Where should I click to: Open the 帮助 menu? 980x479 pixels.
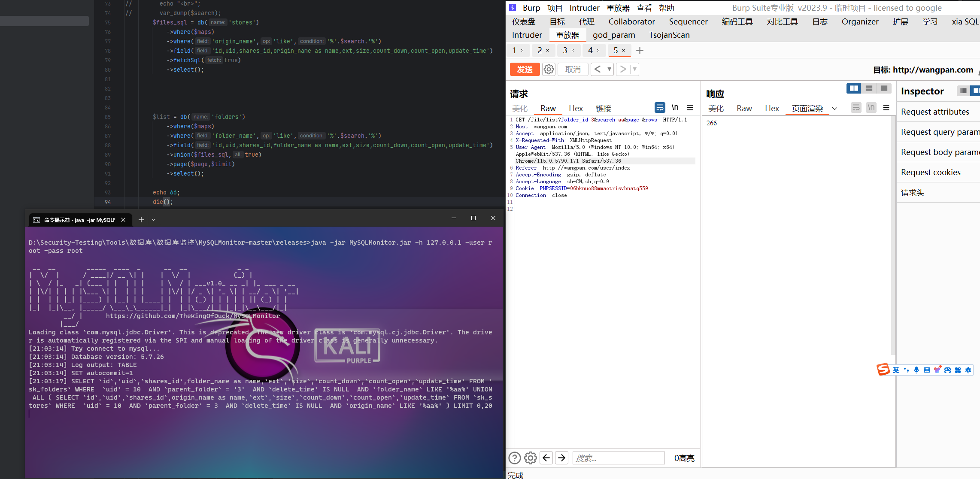pyautogui.click(x=666, y=8)
